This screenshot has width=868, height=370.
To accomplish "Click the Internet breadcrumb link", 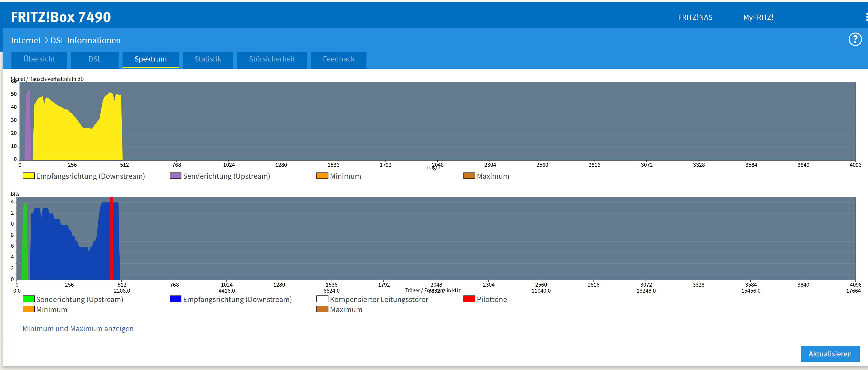I will click(x=26, y=40).
